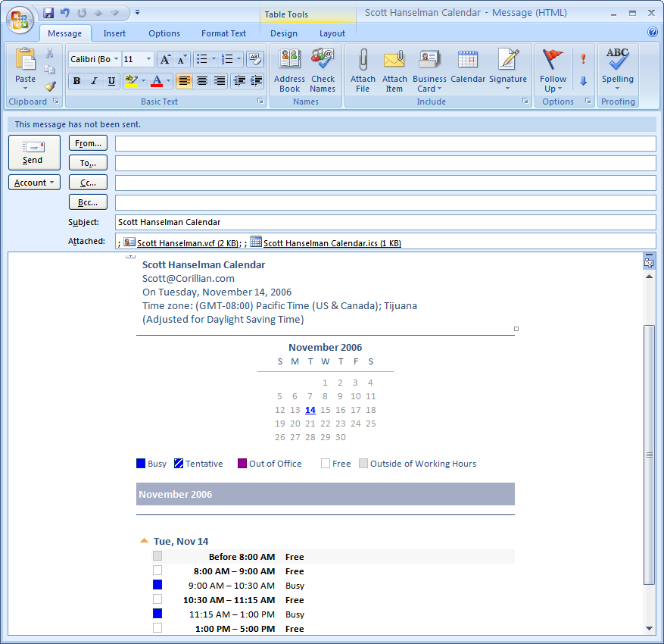Screen dimensions: 664x644
Task: Decrease indent of the text
Action: pyautogui.click(x=239, y=81)
